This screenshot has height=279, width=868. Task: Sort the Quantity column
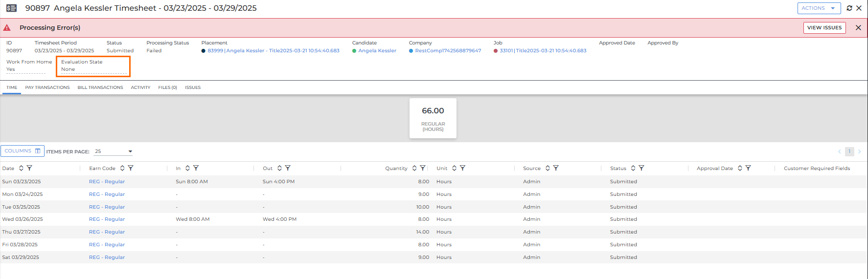[414, 168]
